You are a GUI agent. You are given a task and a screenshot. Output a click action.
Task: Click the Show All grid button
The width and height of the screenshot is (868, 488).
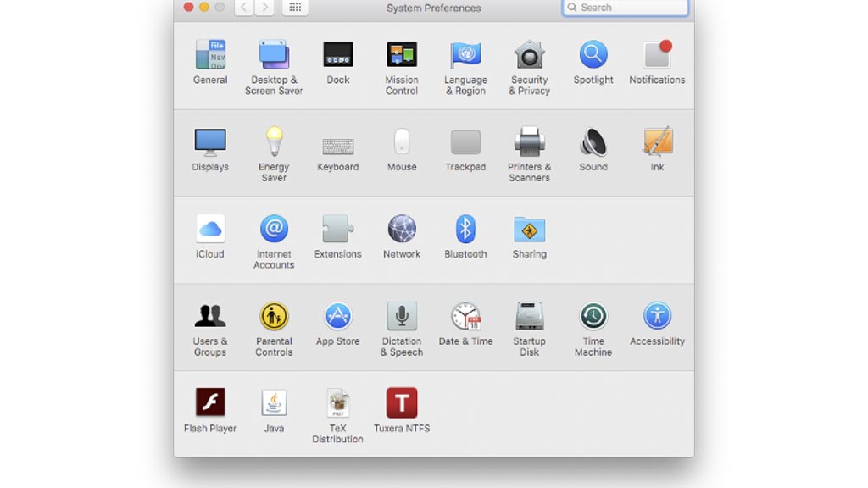click(295, 8)
